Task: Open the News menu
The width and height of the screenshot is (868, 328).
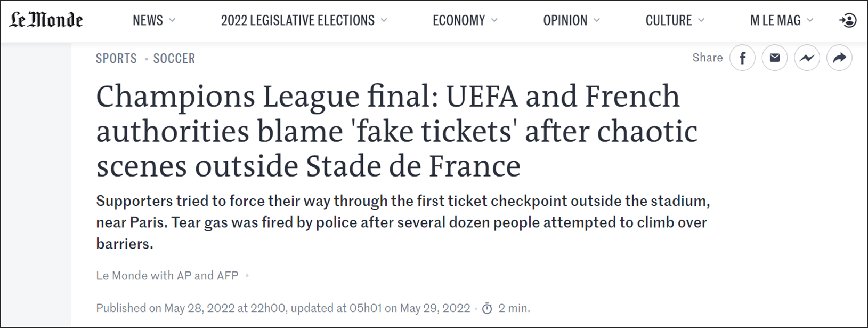Action: coord(148,20)
